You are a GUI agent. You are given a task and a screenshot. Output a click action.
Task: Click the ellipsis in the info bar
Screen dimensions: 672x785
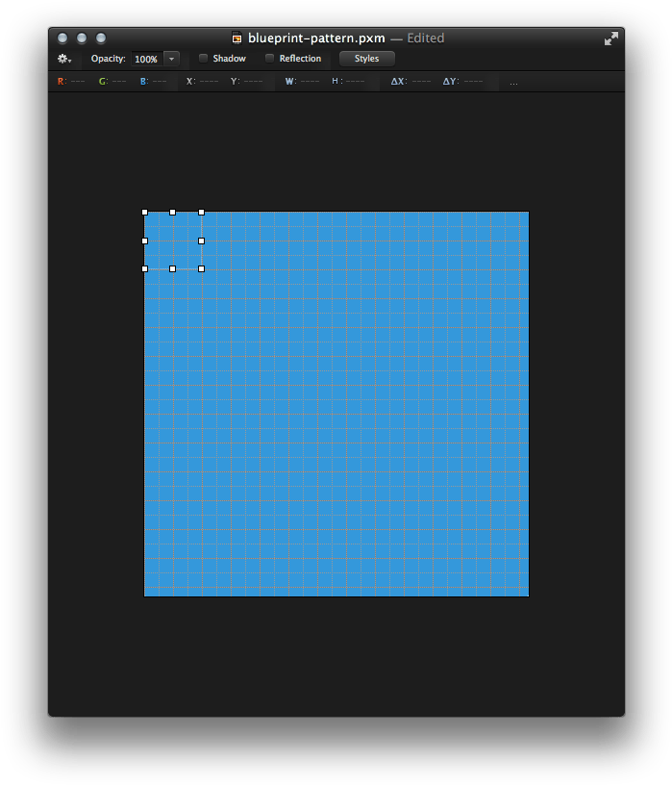(x=513, y=82)
